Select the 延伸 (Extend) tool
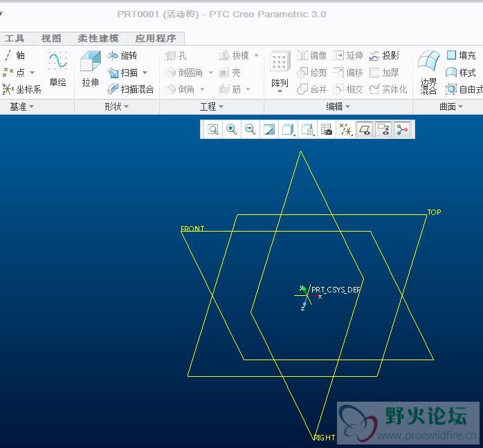 click(x=348, y=55)
